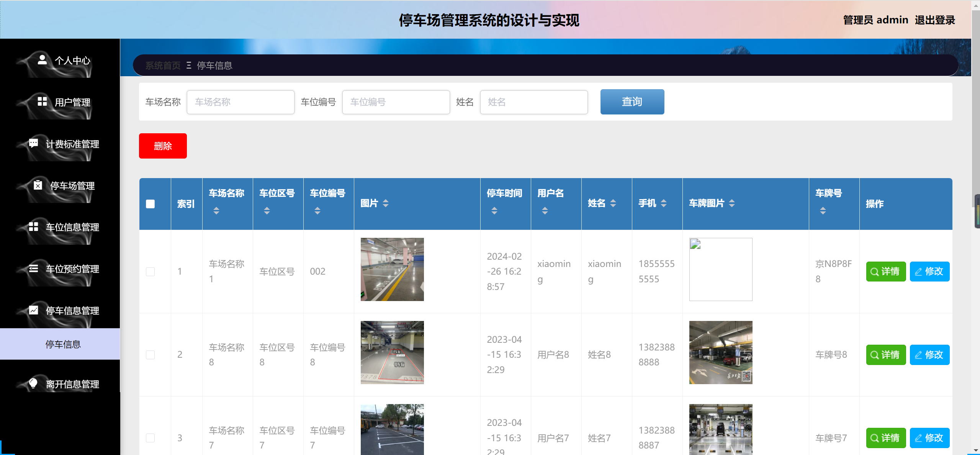Click 详情 for row 车牌号7
The height and width of the screenshot is (455, 980).
[x=886, y=438]
